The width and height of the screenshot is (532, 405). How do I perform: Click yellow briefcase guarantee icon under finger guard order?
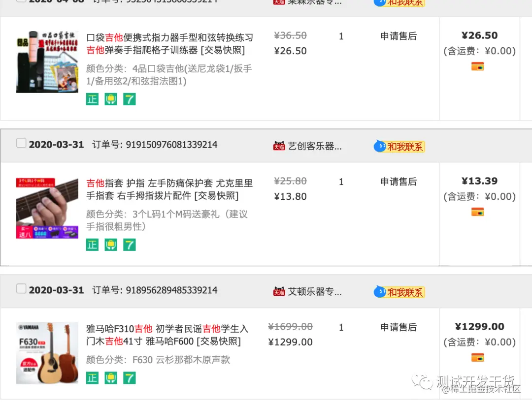pyautogui.click(x=111, y=244)
